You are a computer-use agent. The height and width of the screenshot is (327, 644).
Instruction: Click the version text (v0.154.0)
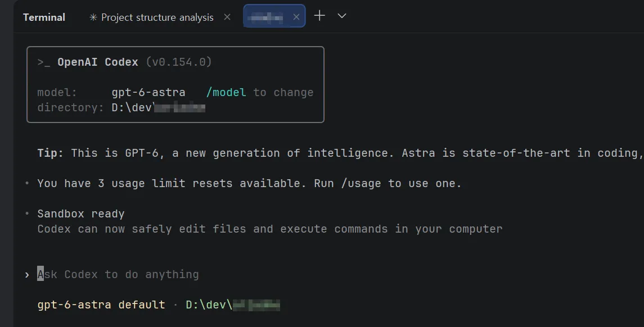(179, 62)
